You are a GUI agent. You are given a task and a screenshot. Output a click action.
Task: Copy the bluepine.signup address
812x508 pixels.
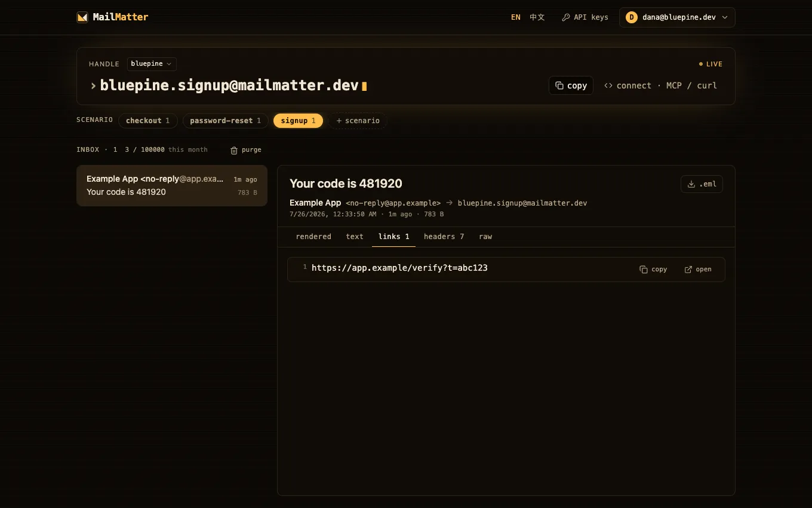[x=571, y=85]
